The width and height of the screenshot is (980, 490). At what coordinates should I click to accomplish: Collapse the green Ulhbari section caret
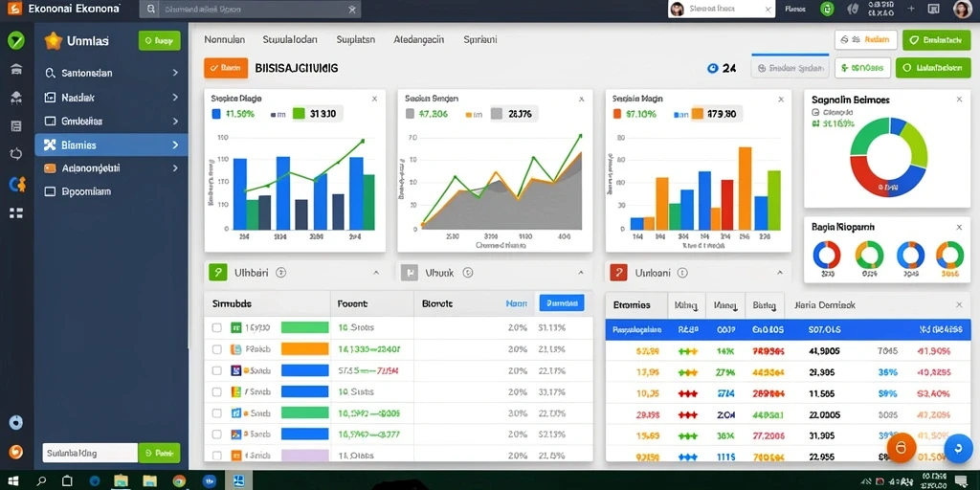[x=376, y=273]
